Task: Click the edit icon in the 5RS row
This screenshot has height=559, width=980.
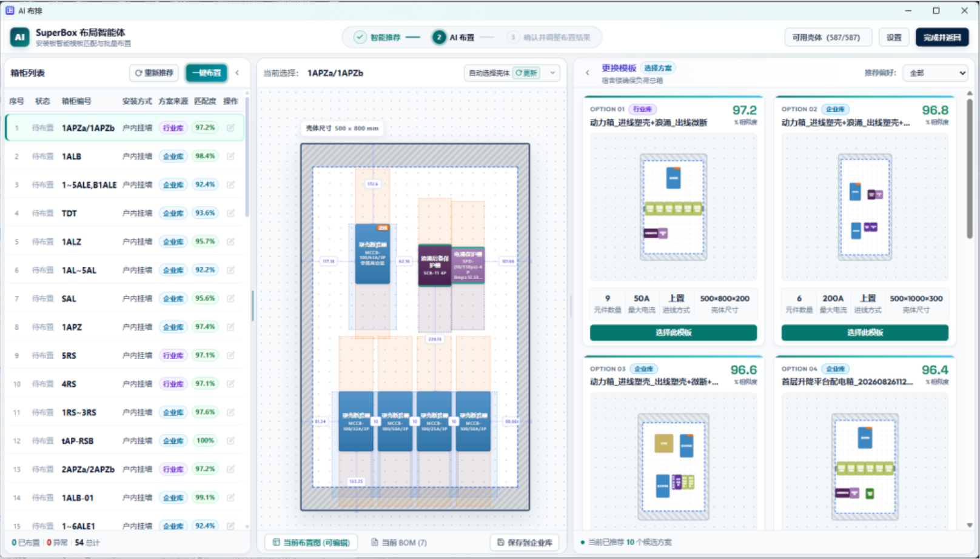Action: (x=231, y=355)
